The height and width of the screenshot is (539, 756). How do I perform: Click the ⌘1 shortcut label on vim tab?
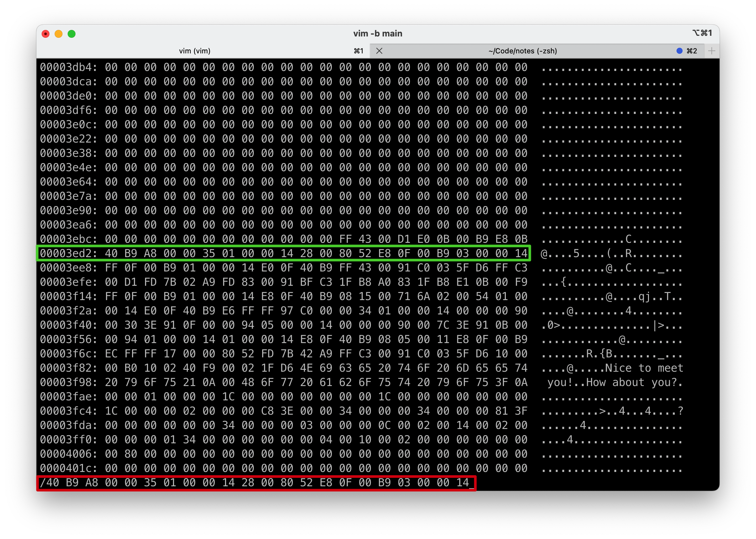[x=358, y=51]
